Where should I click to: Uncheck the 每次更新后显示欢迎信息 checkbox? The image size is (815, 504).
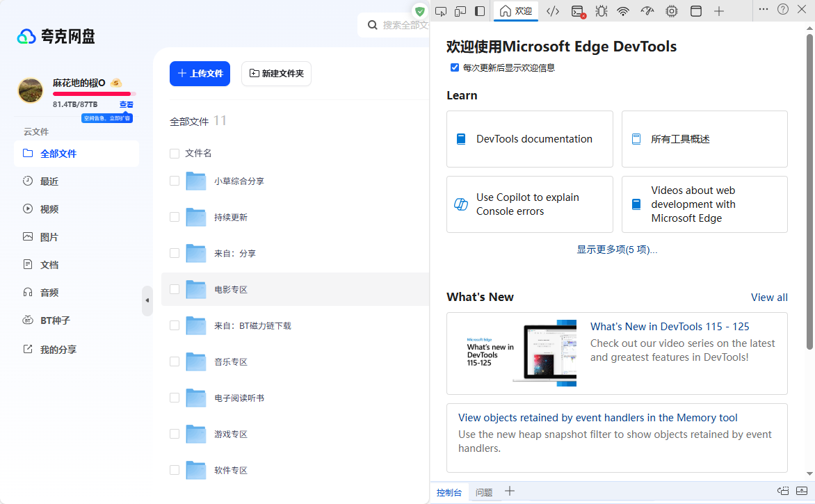(455, 68)
